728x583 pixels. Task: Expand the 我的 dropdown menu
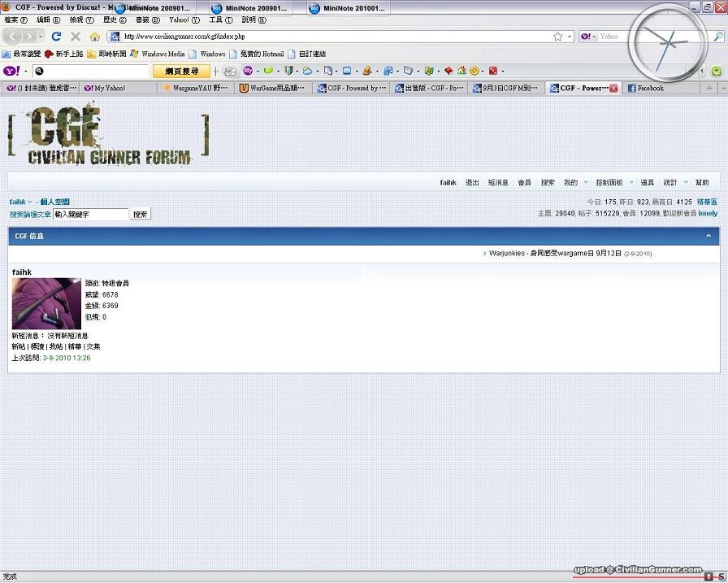click(586, 183)
